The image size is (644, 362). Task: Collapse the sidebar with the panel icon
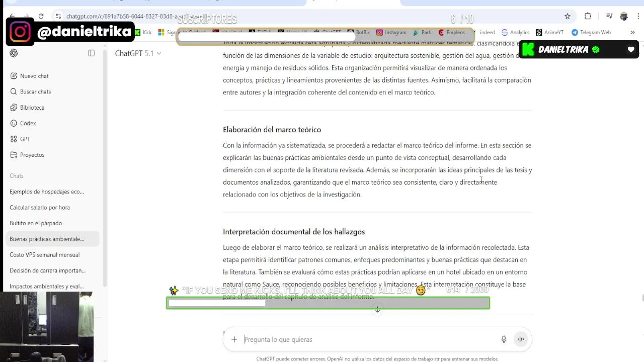91,53
